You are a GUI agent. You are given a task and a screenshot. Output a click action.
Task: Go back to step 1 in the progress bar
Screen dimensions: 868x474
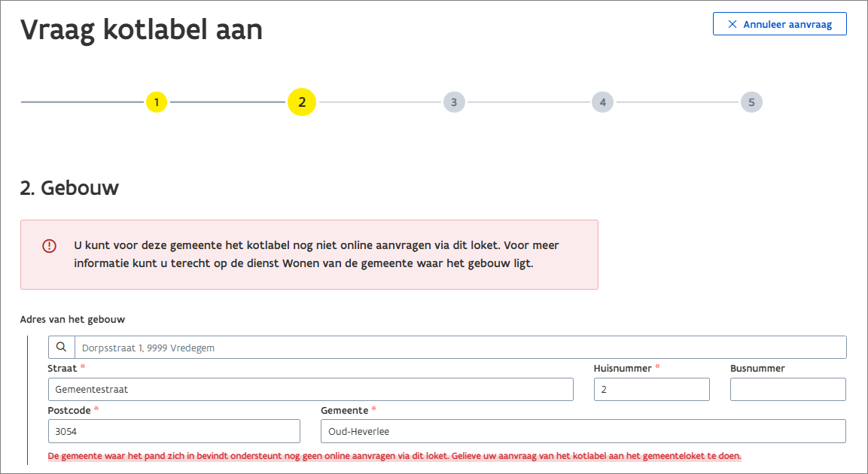click(x=156, y=102)
